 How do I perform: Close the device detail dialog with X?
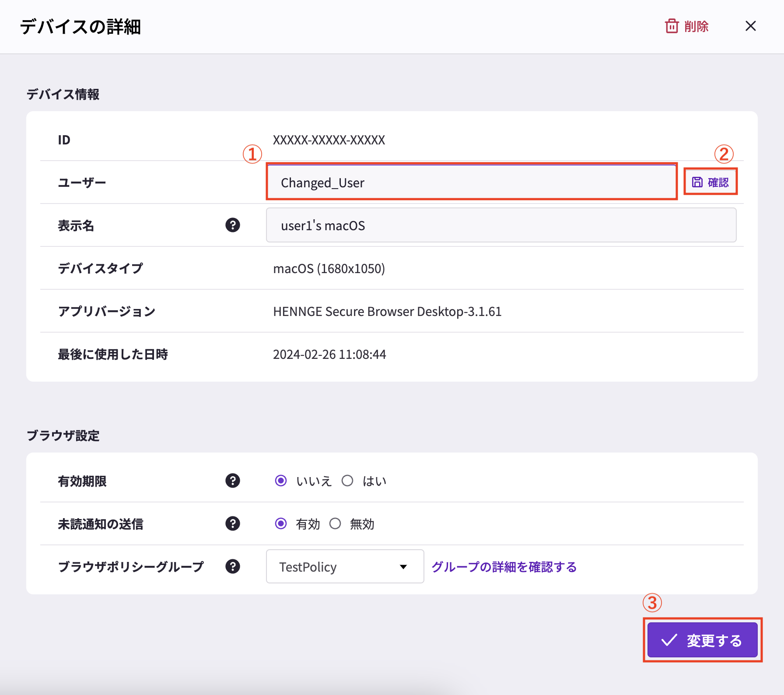[x=751, y=26]
